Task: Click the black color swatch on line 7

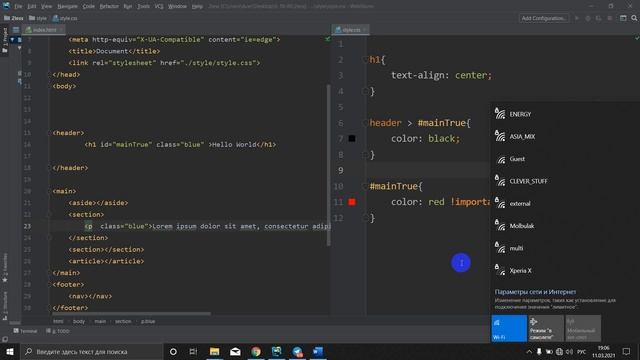Action: point(352,139)
